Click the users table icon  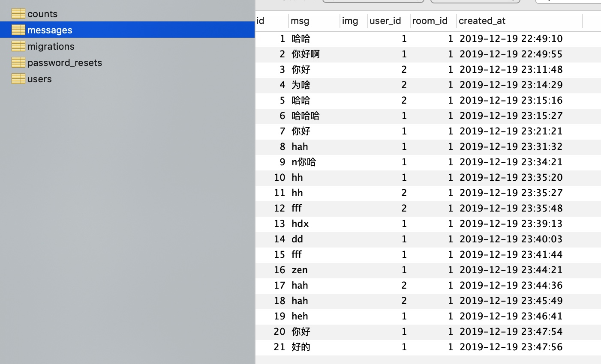pyautogui.click(x=18, y=79)
